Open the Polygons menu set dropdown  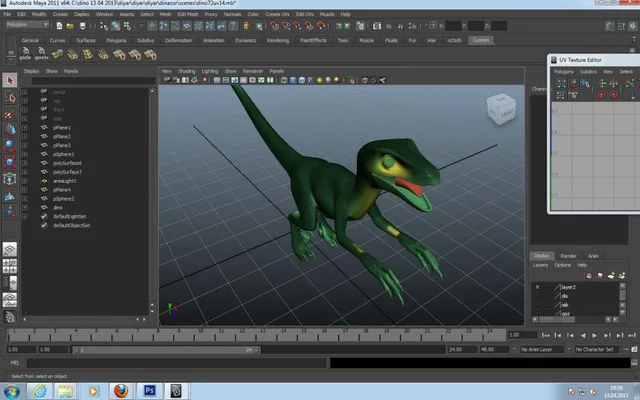click(27, 25)
